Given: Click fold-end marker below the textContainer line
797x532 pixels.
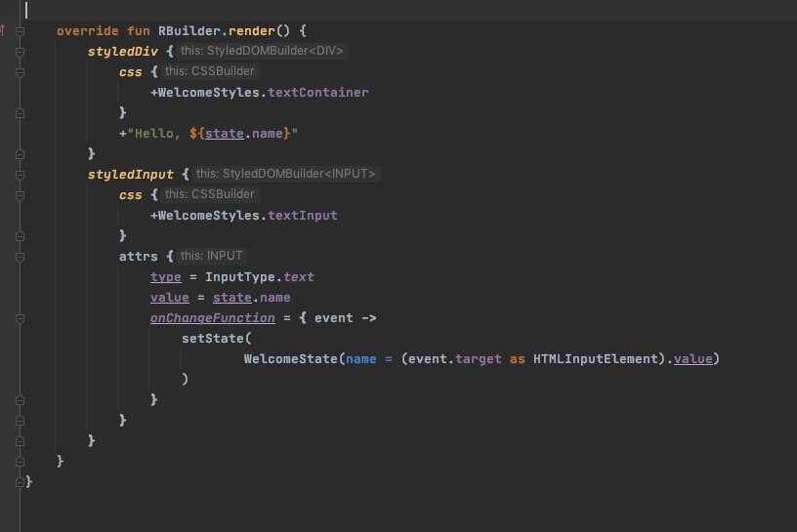Looking at the screenshot, I should pos(20,113).
